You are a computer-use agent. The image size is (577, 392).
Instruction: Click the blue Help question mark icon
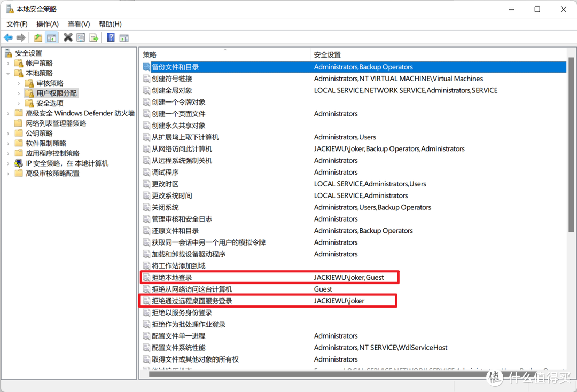(x=111, y=37)
